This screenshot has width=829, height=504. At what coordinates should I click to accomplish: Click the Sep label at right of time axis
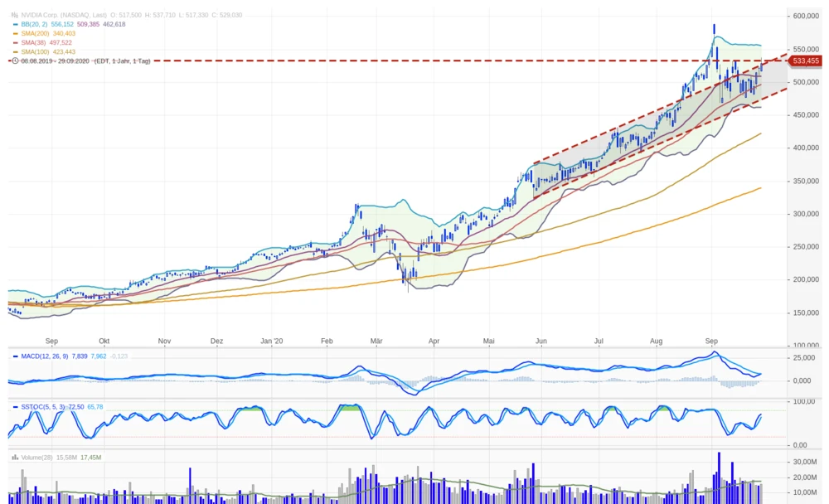tap(711, 340)
